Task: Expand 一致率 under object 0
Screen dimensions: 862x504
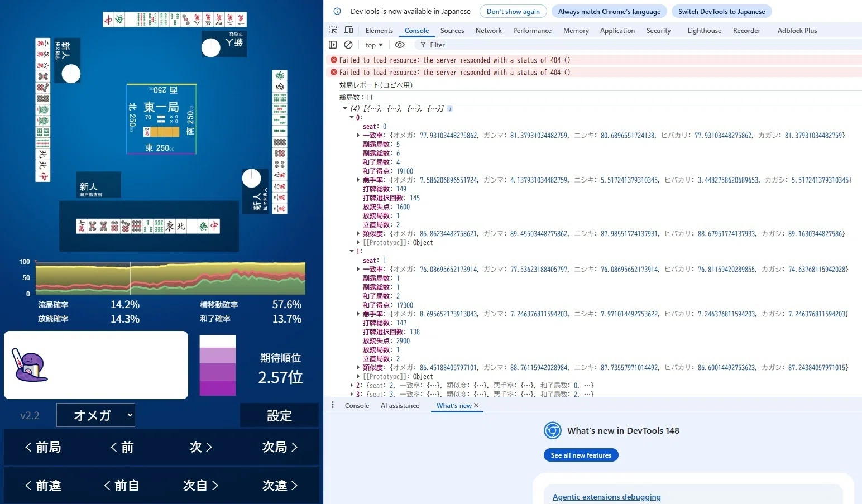Action: 358,136
